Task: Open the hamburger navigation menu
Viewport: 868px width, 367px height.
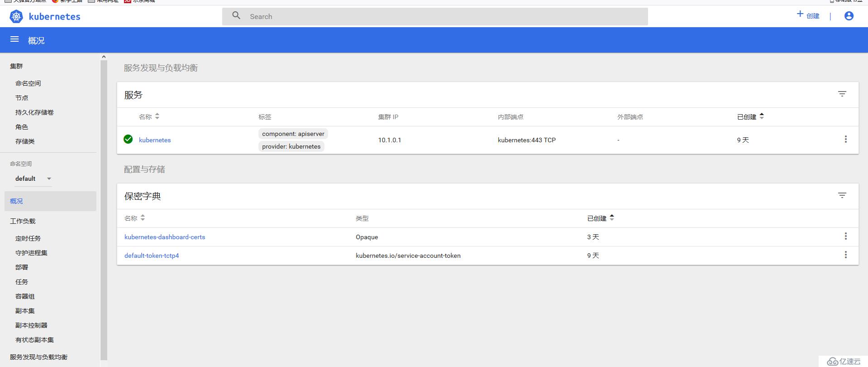Action: tap(14, 39)
